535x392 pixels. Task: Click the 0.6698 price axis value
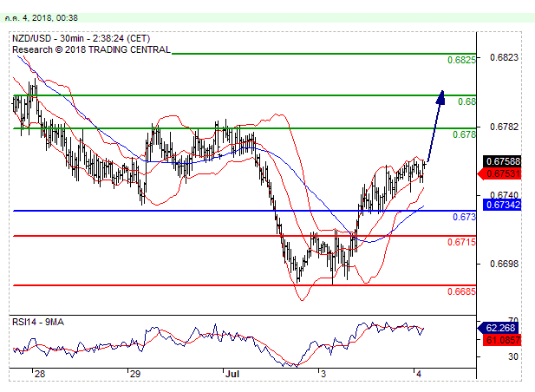pos(504,264)
